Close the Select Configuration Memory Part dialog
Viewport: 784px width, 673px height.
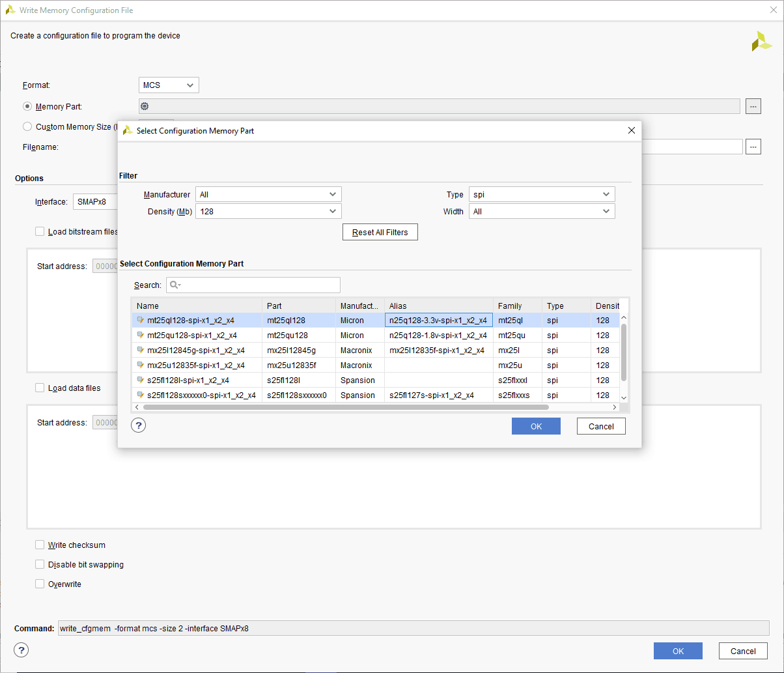point(631,130)
